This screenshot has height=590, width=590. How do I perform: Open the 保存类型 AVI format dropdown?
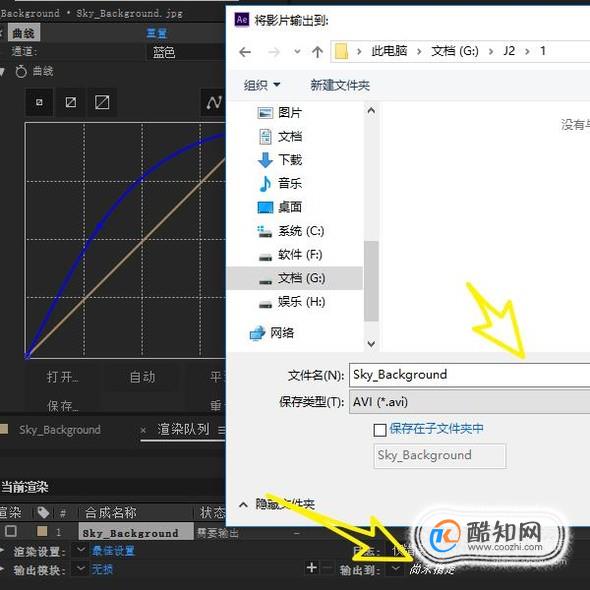469,402
